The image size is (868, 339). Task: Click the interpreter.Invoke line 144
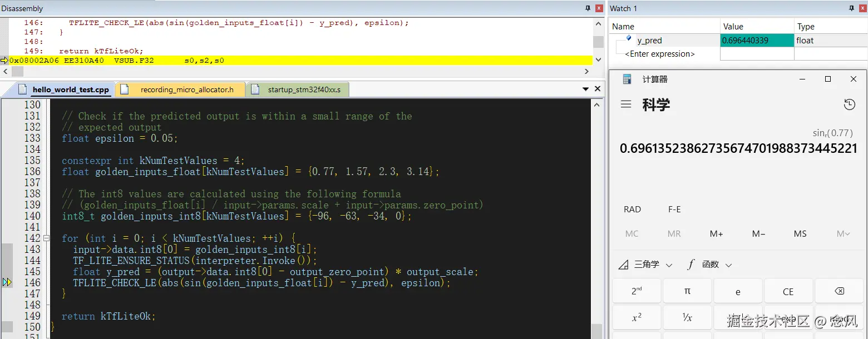195,261
